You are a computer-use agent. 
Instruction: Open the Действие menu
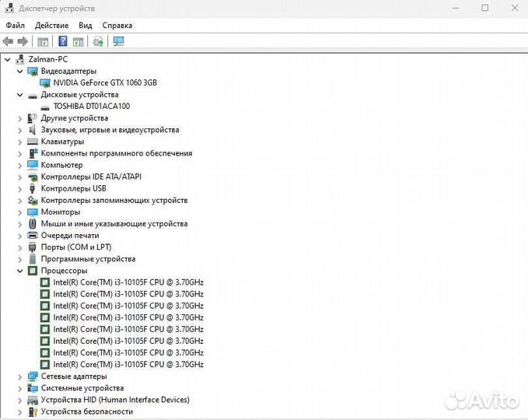click(x=52, y=25)
